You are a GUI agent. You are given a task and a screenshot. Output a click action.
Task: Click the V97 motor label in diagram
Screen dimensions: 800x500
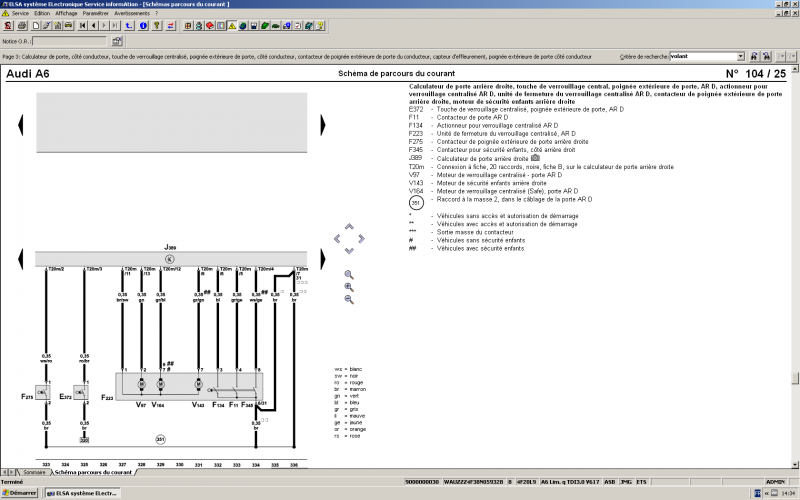click(141, 405)
